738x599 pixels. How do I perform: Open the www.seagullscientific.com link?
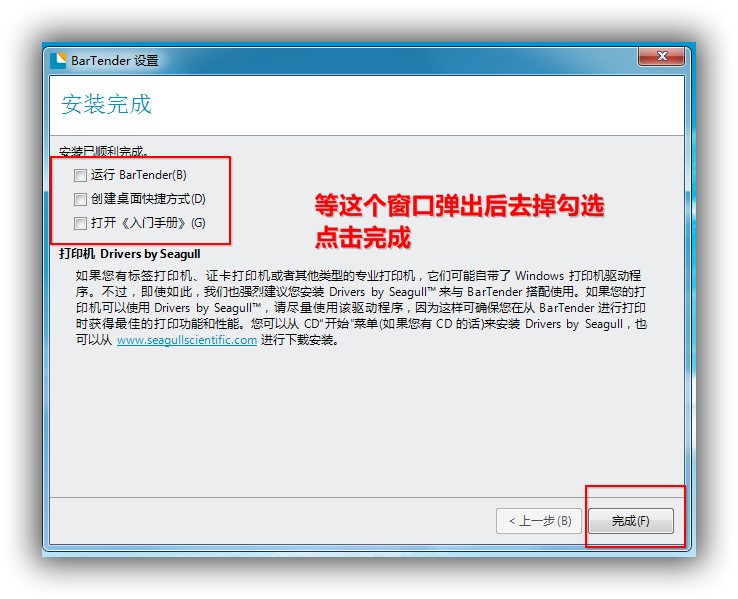(x=187, y=340)
